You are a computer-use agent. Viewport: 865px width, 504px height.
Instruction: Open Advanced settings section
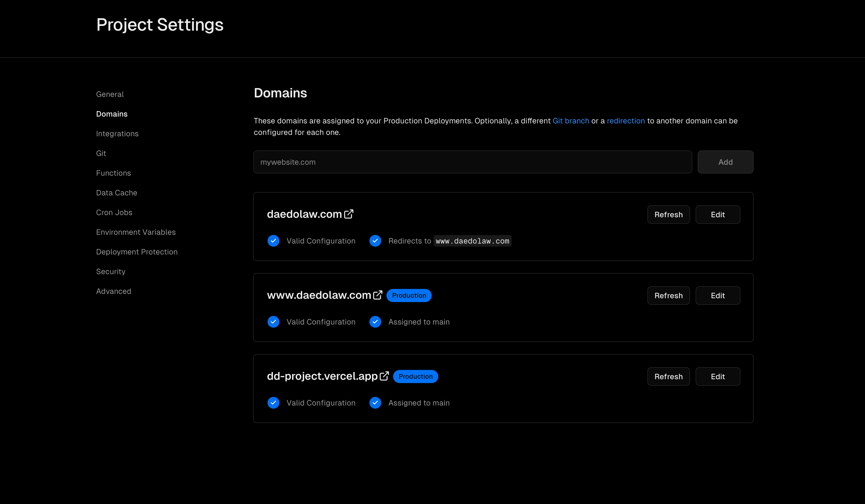(x=114, y=291)
